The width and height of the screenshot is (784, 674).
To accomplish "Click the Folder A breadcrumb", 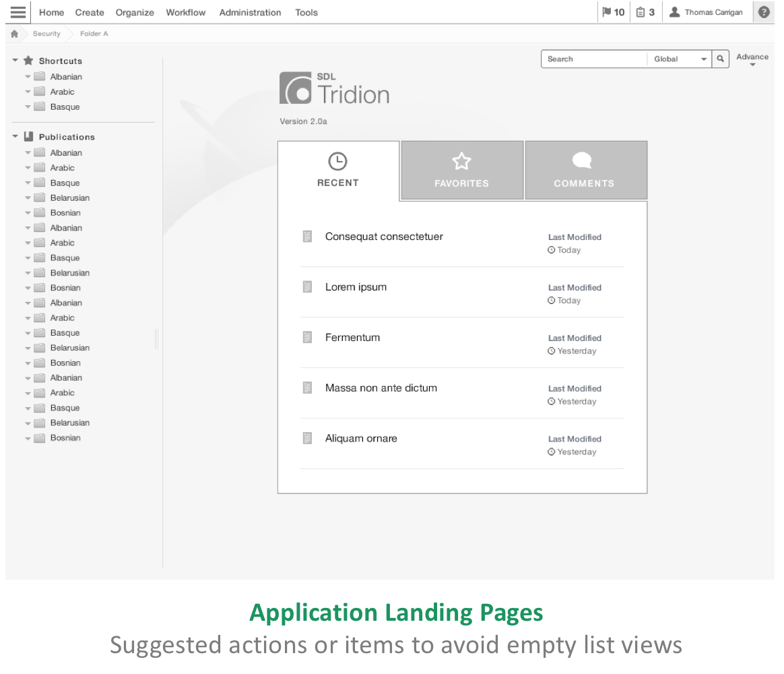I will pos(94,34).
